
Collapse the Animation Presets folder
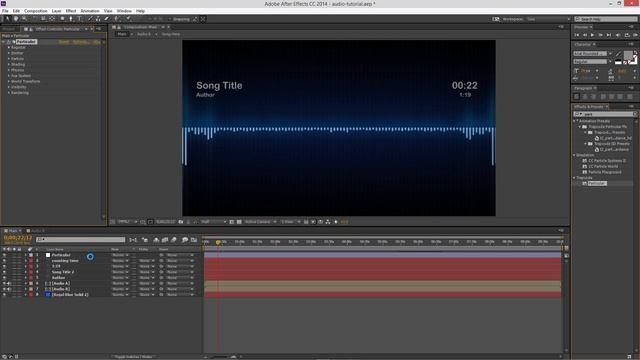(575, 121)
